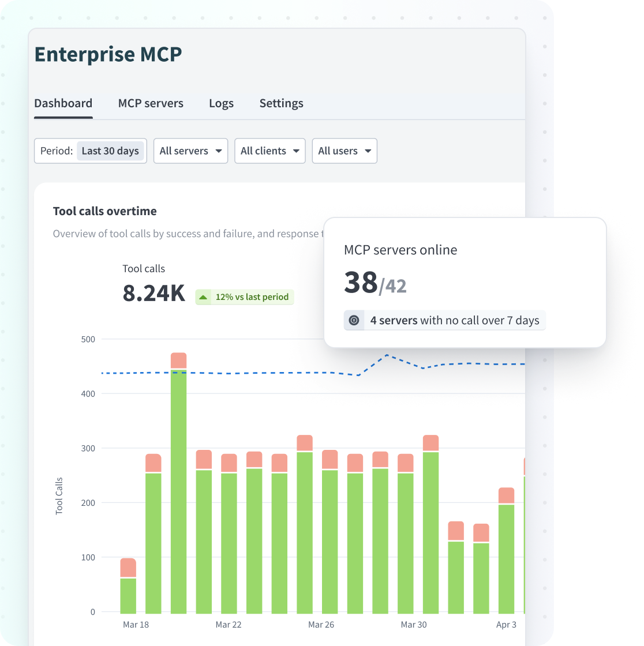Click the Apr 3 bar in chart
644x646 pixels.
506,550
